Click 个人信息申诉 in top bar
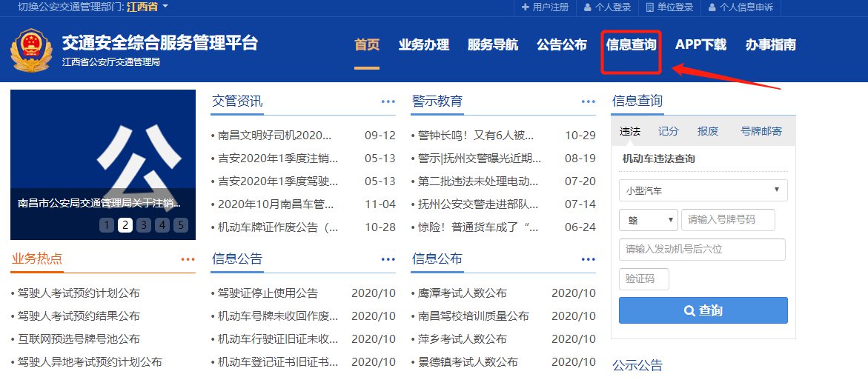868x377 pixels. [740, 7]
